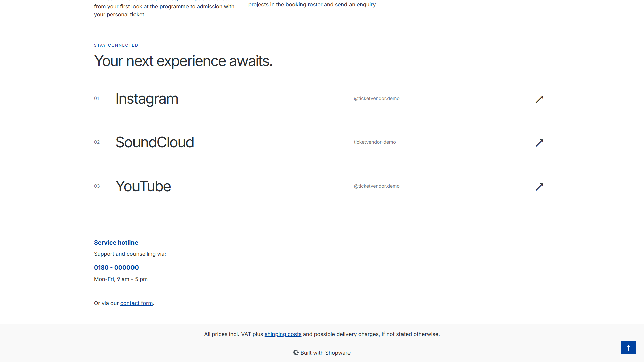Screen dimensions: 644x362
Task: Open the arrow icon in the SoundCloud row
Action: tap(539, 143)
